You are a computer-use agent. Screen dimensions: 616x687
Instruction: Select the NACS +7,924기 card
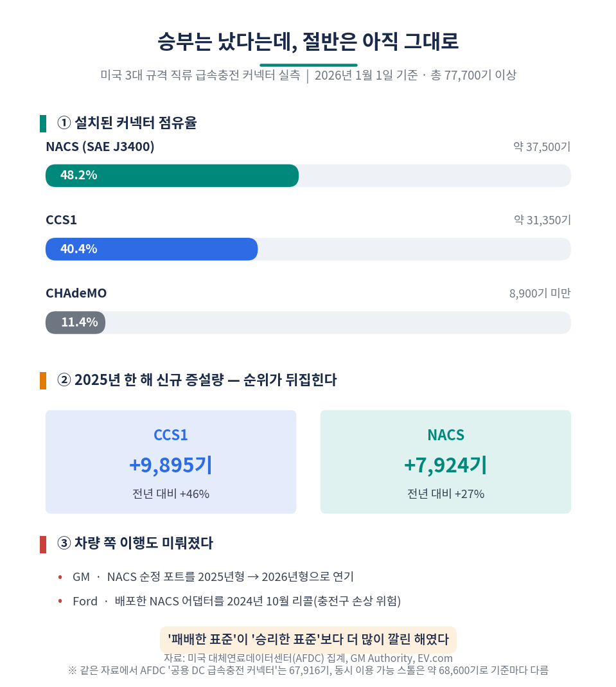446,462
